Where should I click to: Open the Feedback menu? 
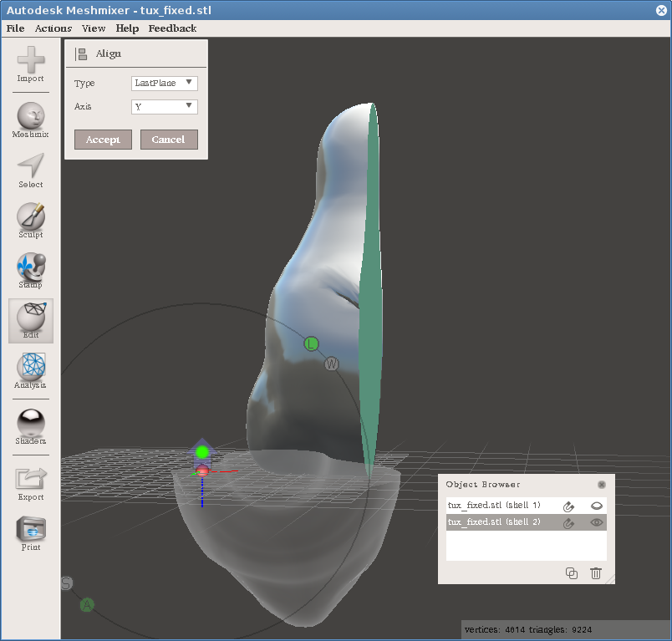point(172,28)
